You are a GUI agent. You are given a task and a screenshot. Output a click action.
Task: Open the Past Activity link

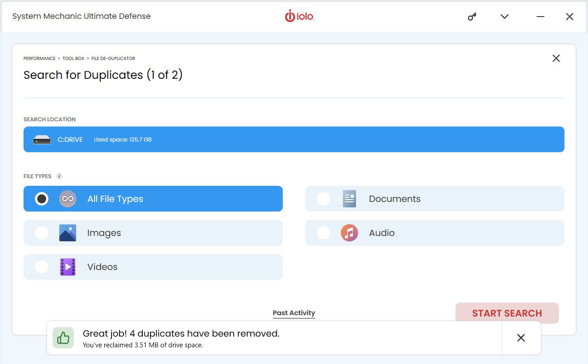[x=294, y=313]
